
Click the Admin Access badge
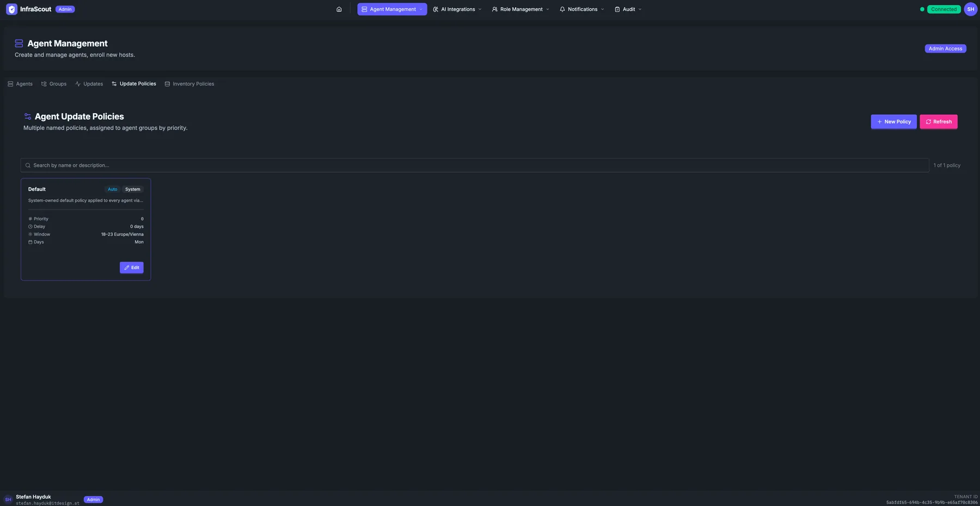[945, 48]
